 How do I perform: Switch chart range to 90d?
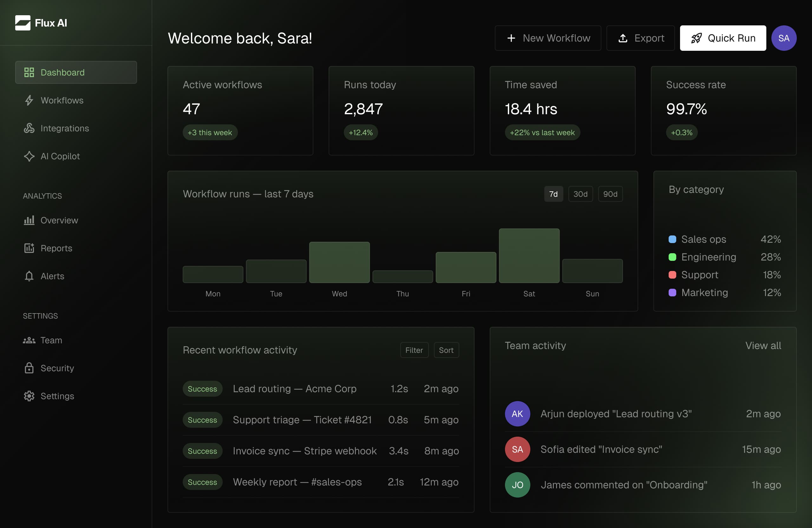610,194
